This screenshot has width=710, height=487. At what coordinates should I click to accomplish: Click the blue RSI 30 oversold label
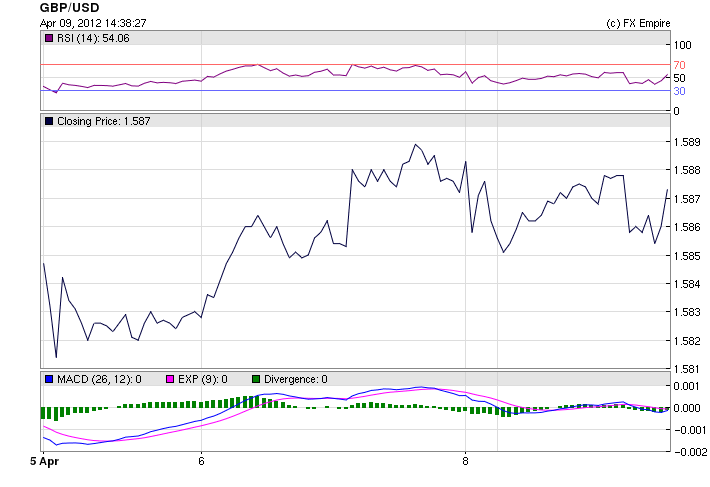tap(679, 91)
